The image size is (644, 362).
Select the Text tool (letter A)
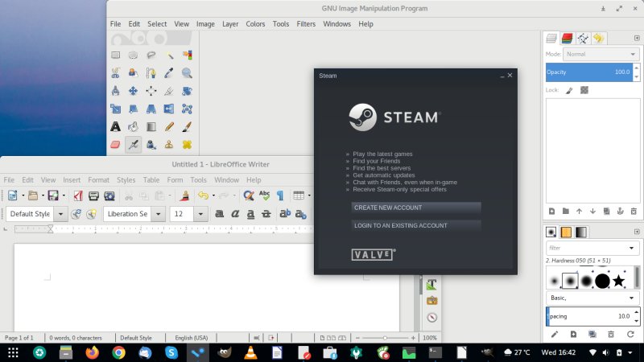pos(115,126)
